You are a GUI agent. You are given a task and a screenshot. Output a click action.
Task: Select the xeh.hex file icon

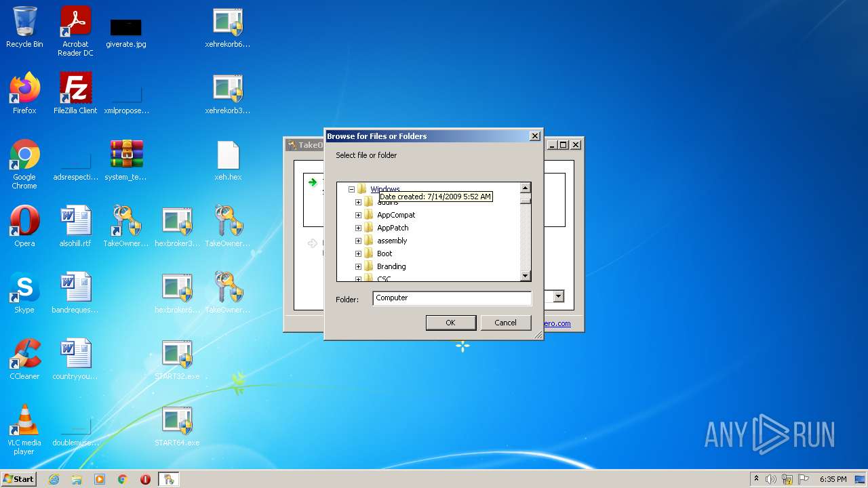point(228,161)
